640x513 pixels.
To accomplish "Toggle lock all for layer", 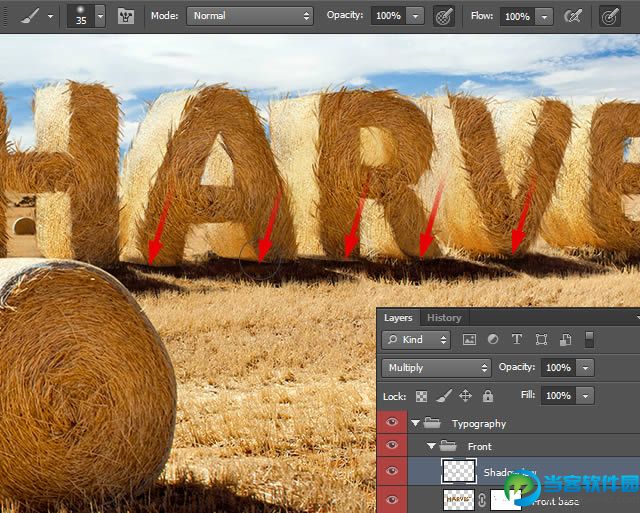I will tap(488, 396).
